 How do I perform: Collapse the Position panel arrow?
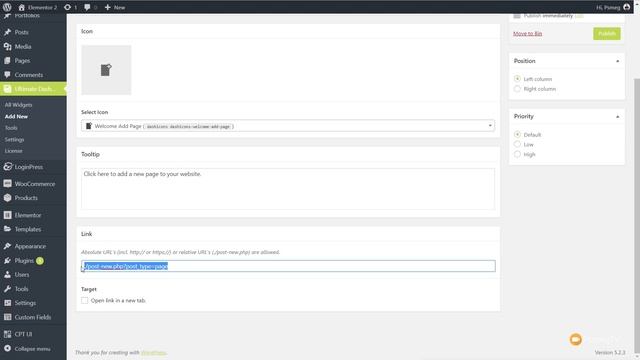click(x=617, y=61)
